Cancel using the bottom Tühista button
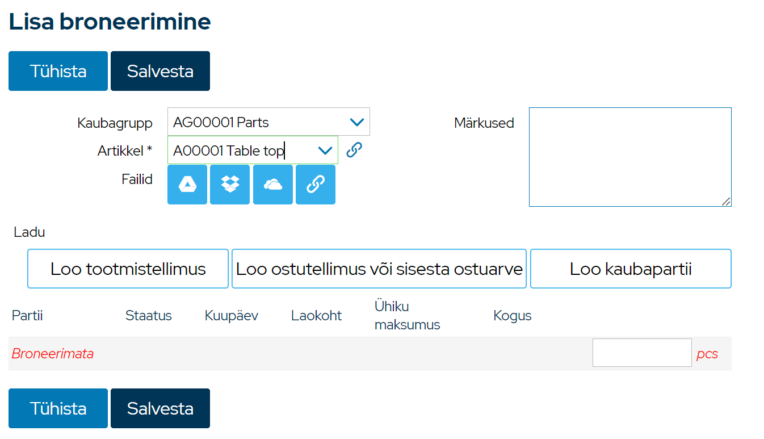This screenshot has width=764, height=439. click(58, 408)
